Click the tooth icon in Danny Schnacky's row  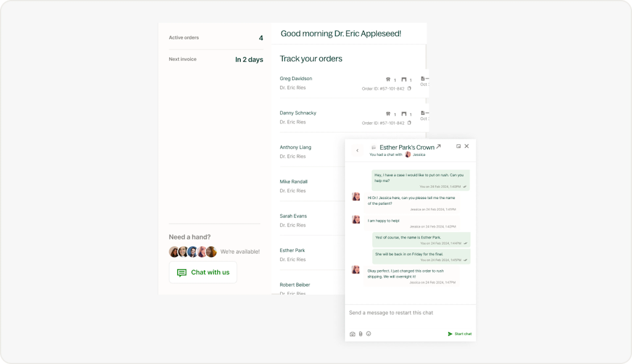[388, 114]
